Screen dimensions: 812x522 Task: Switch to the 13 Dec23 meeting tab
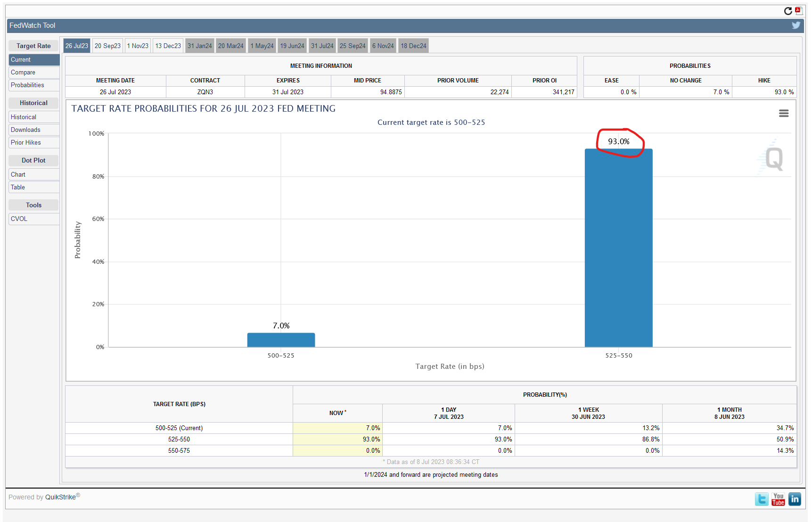(168, 46)
